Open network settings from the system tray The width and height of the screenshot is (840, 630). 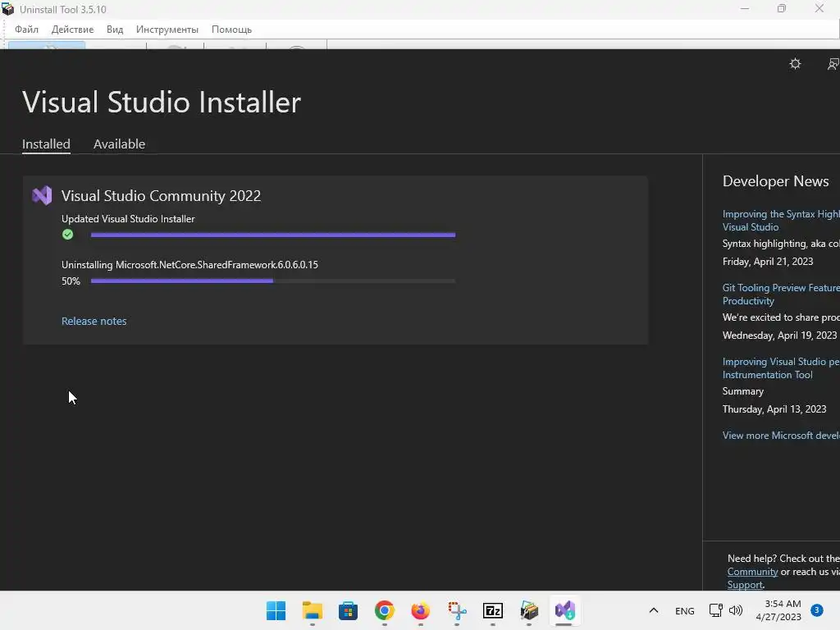(715, 610)
